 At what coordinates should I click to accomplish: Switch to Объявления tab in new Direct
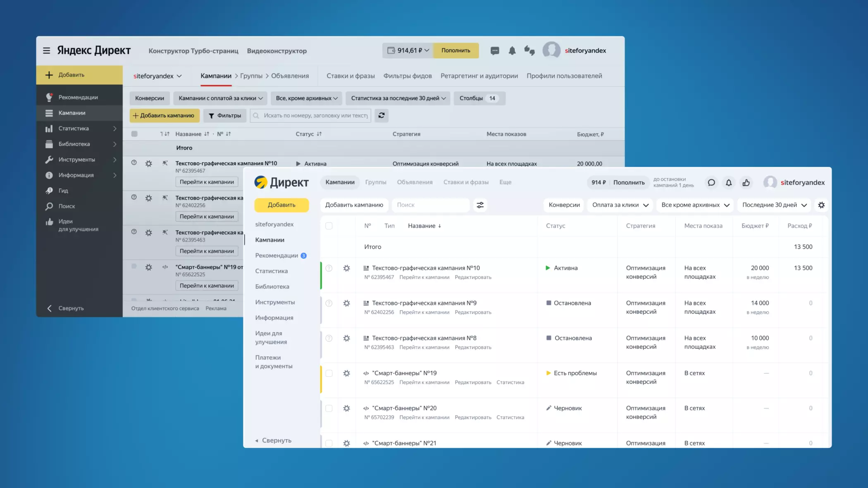[415, 182]
